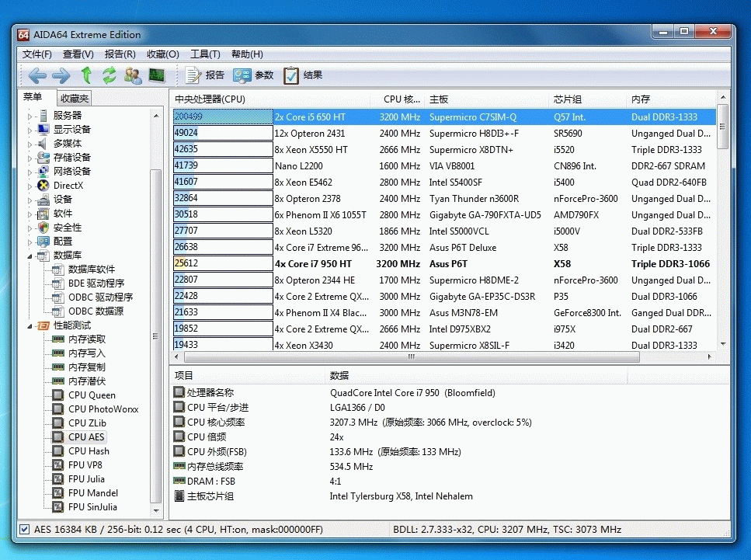Click the DirectX icon in tree
751x560 pixels.
coord(43,186)
